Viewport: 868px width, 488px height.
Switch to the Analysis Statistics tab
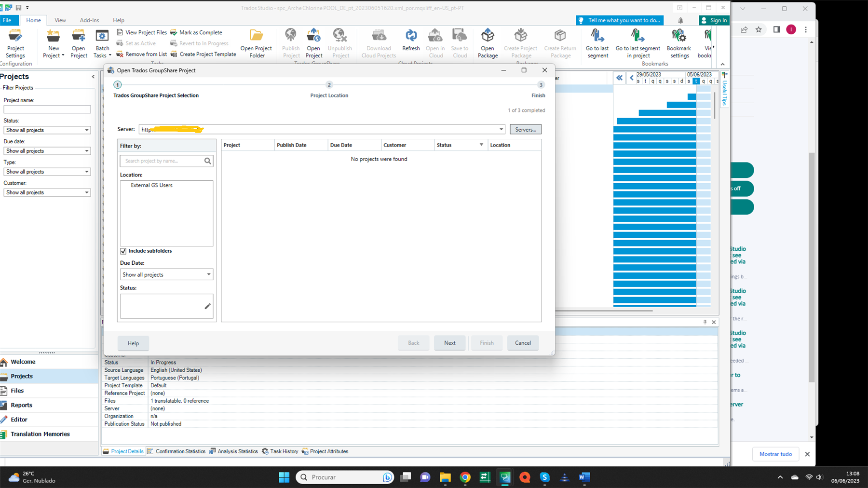[233, 451]
